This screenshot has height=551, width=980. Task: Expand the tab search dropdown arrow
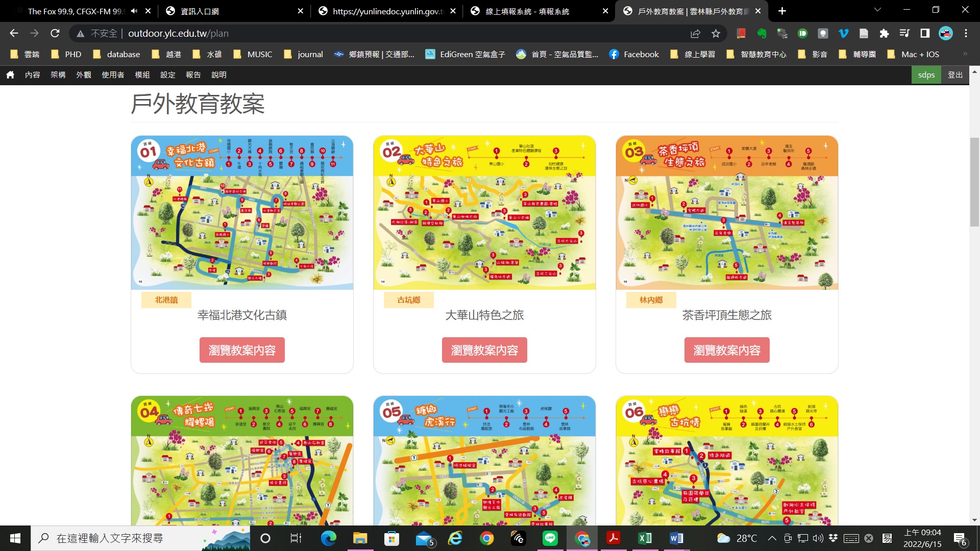coord(877,10)
